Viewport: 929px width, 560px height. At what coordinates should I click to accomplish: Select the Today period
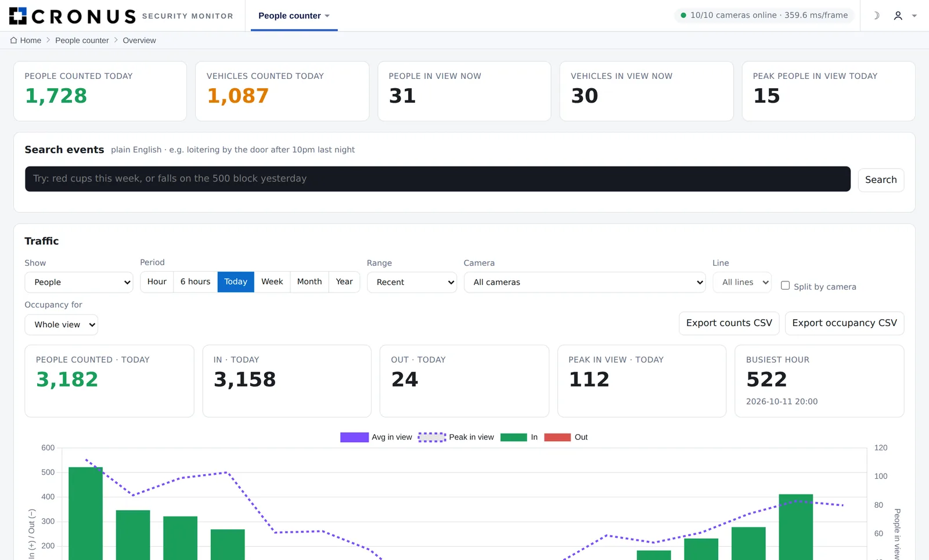236,281
